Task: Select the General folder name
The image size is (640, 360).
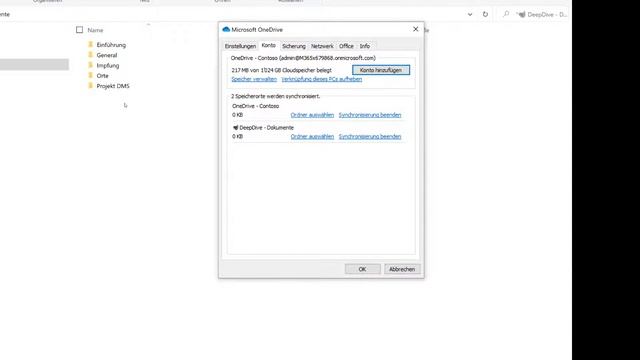Action: [x=107, y=55]
